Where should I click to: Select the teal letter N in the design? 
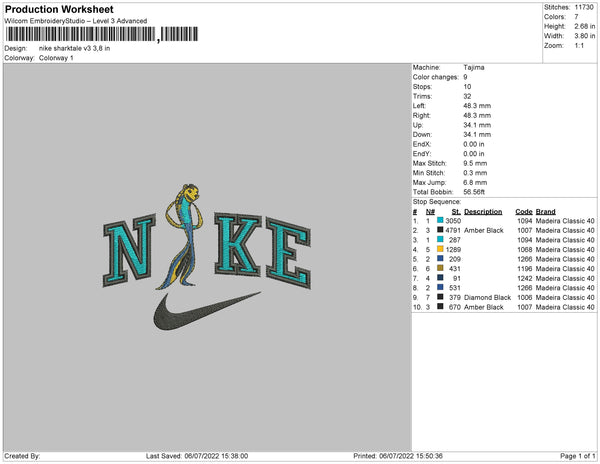[129, 250]
